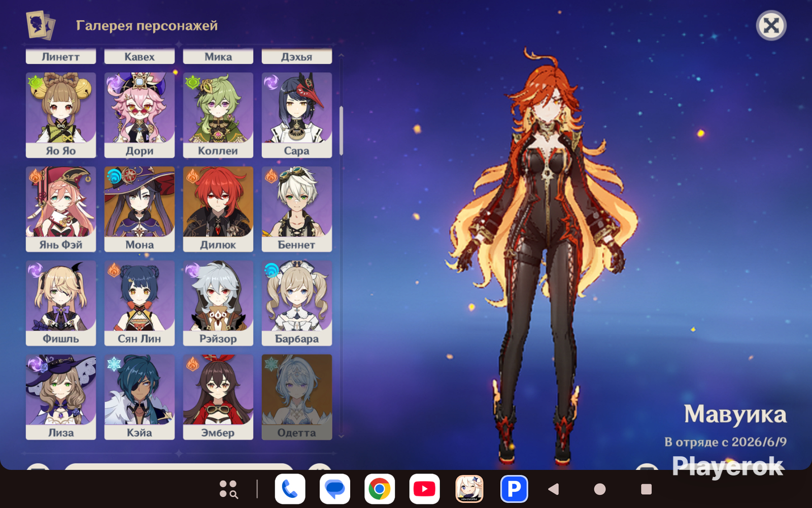This screenshot has height=508, width=812.
Task: Click the Линетт name label
Action: (61, 57)
